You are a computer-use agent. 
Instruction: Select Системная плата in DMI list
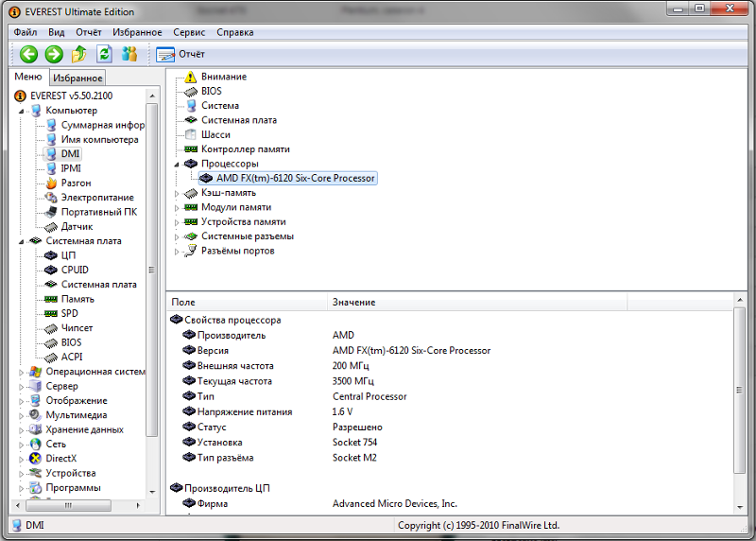(x=239, y=120)
